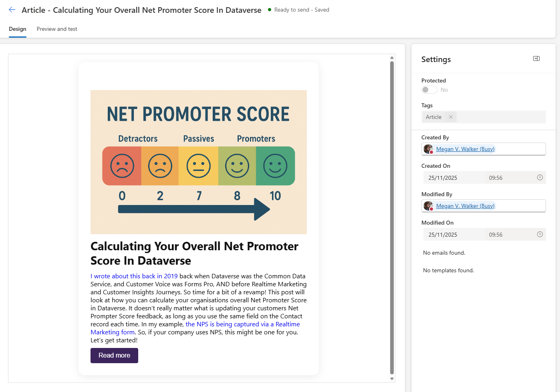Click Created By user avatar
The width and height of the screenshot is (560, 392).
click(428, 149)
